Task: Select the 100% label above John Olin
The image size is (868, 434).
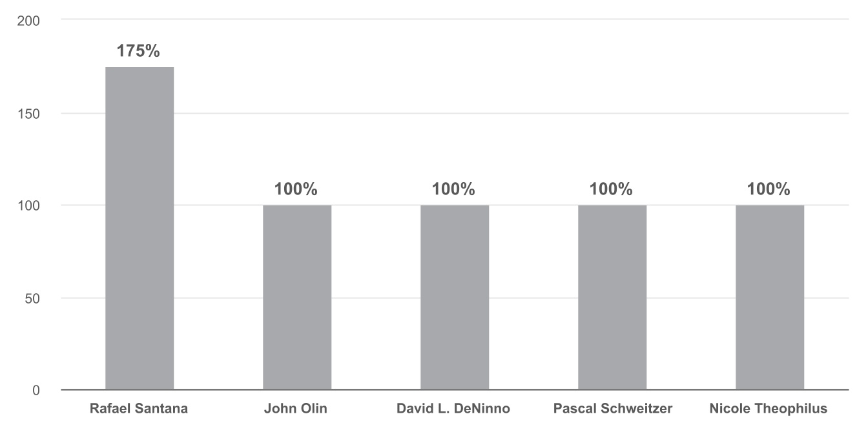Action: click(x=296, y=190)
